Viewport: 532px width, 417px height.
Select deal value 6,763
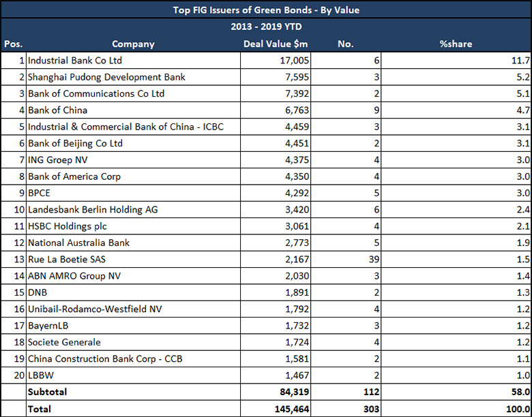[276, 110]
